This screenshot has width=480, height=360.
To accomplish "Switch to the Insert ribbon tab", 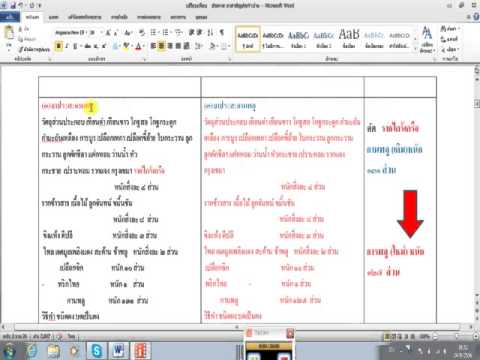I will (x=53, y=17).
